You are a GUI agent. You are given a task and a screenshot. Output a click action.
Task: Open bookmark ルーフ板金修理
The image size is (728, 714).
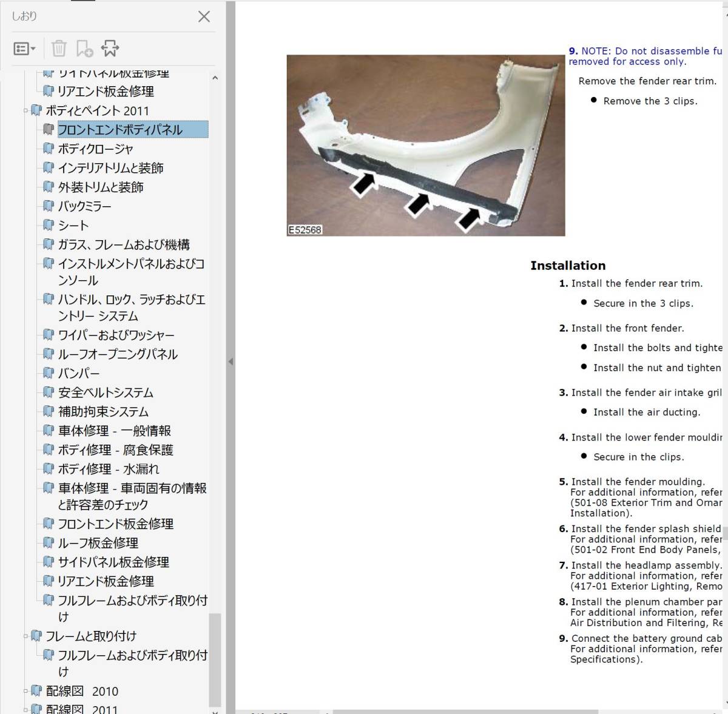coord(98,543)
